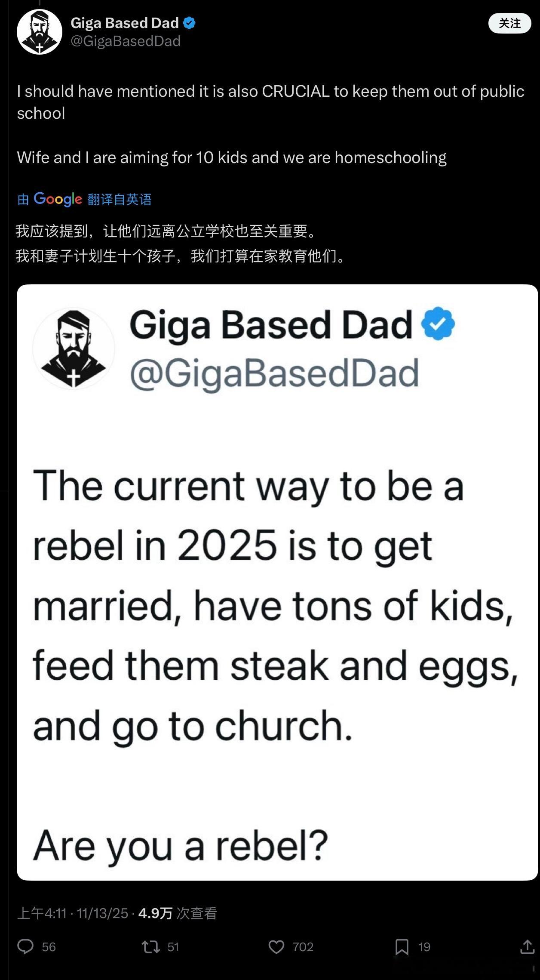Click the 4.9万 次查看 view count

(x=177, y=913)
